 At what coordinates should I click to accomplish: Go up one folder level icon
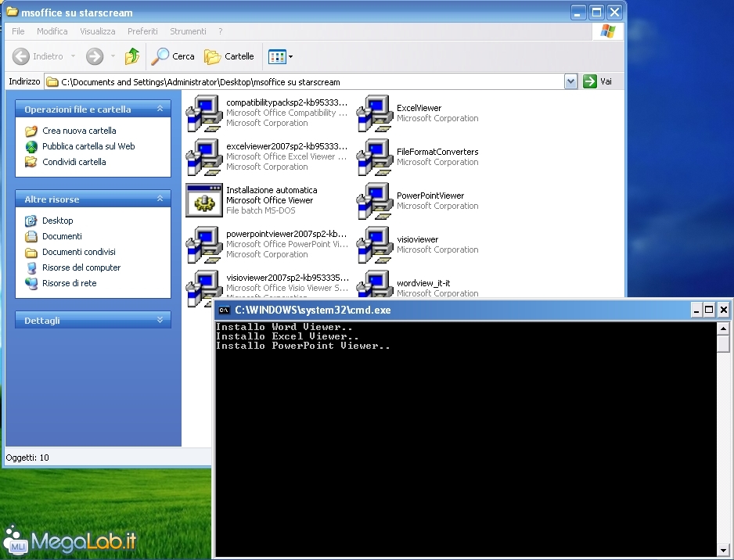[132, 56]
